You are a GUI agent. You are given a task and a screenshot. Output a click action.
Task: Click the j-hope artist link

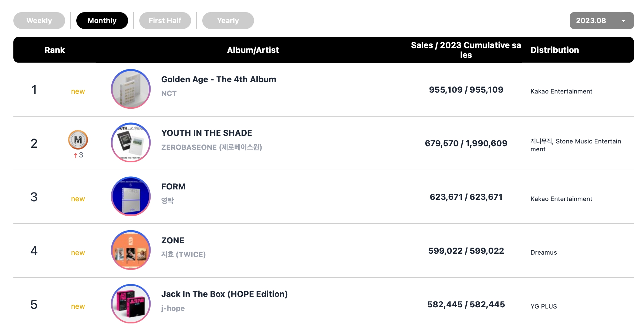[x=173, y=309]
